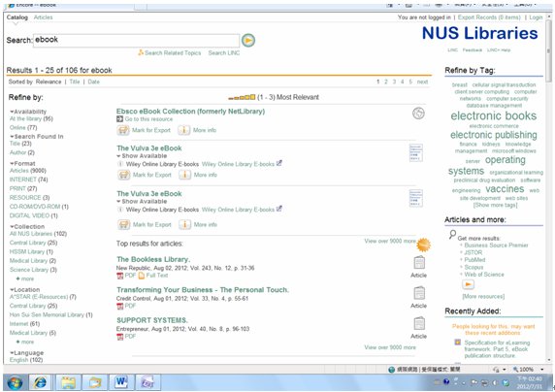
Task: Filter by electronic books tag
Action: click(x=494, y=115)
